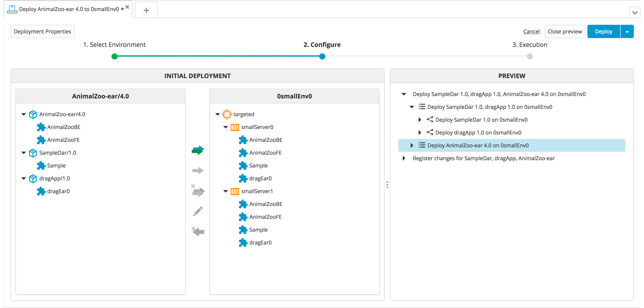This screenshot has width=644, height=308.
Task: Click the dragApp/1.0 package cube icon
Action: click(33, 179)
